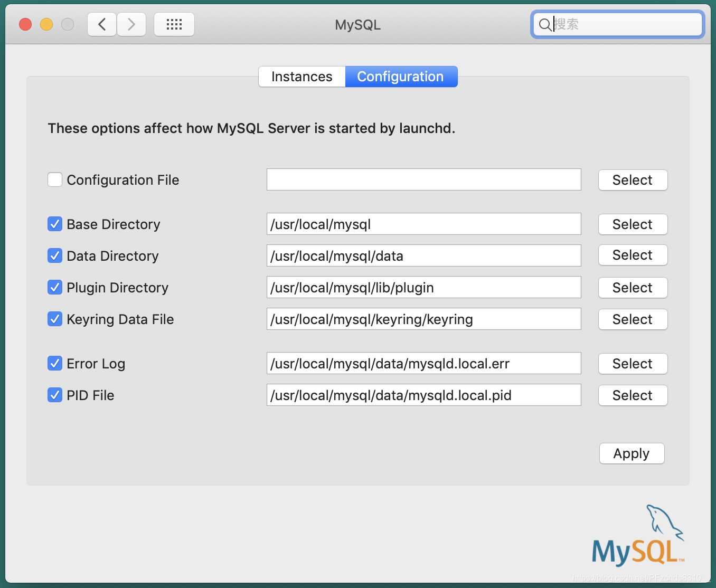Click the /usr/local/mysql/data path field
Image resolution: width=716 pixels, height=588 pixels.
click(x=424, y=255)
